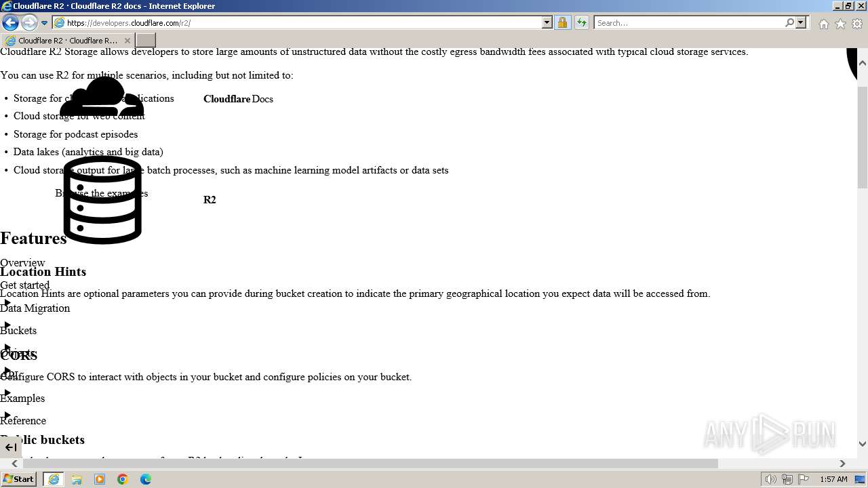Screen dimensions: 868x488
Task: Go forward with the IE Forward arrow
Action: tap(29, 22)
